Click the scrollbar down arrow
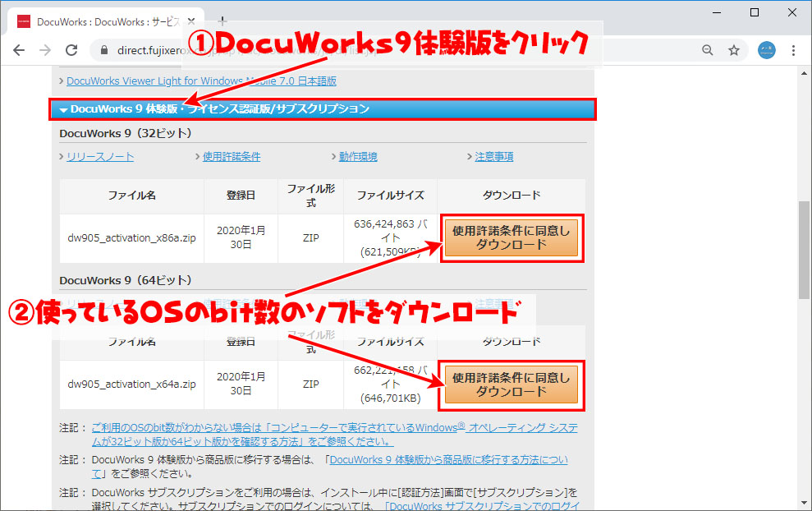Screen dimensions: 812x511 point(804,504)
